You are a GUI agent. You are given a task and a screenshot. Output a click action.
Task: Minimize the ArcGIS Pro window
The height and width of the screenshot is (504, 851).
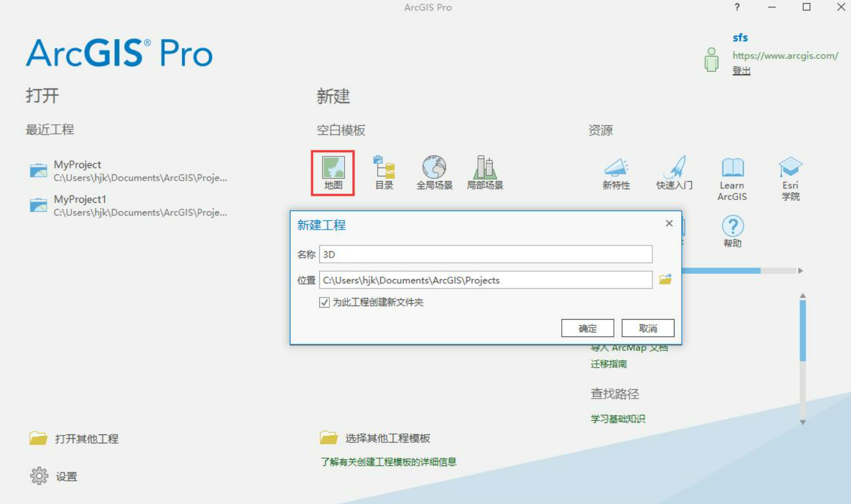[x=772, y=7]
